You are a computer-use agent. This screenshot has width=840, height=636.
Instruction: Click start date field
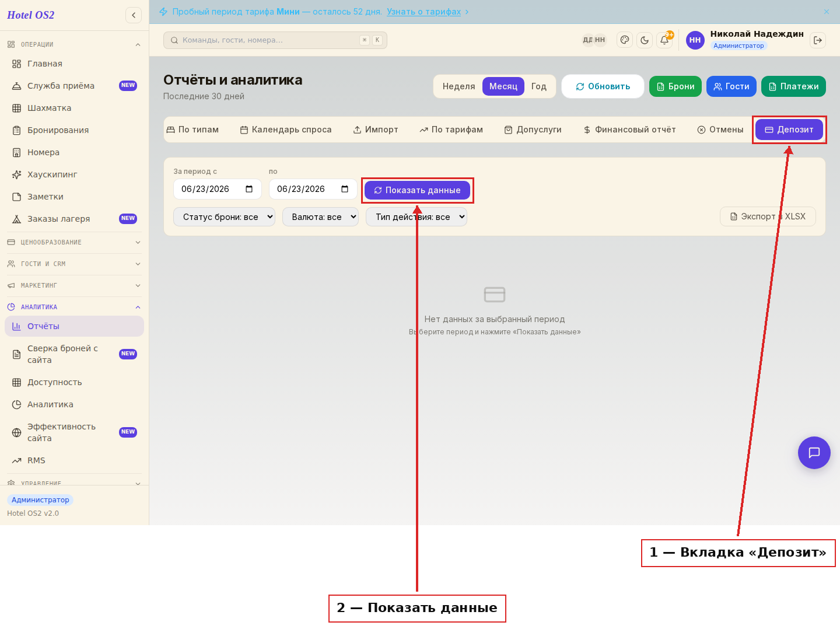218,189
